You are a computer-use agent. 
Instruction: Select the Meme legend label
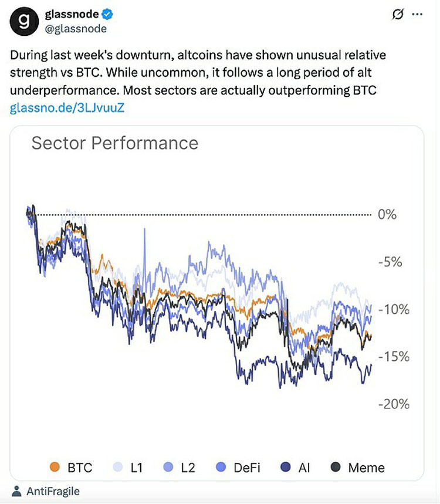pos(367,468)
